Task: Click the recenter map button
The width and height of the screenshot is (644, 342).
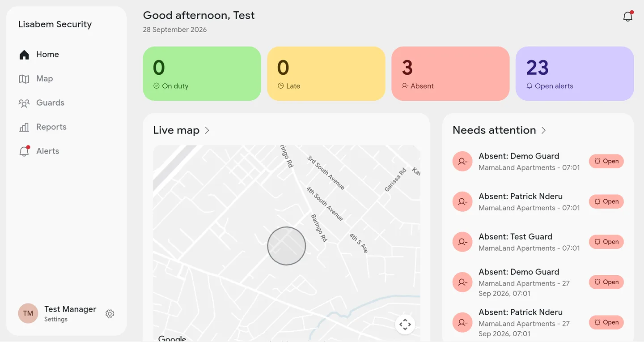Action: (405, 325)
